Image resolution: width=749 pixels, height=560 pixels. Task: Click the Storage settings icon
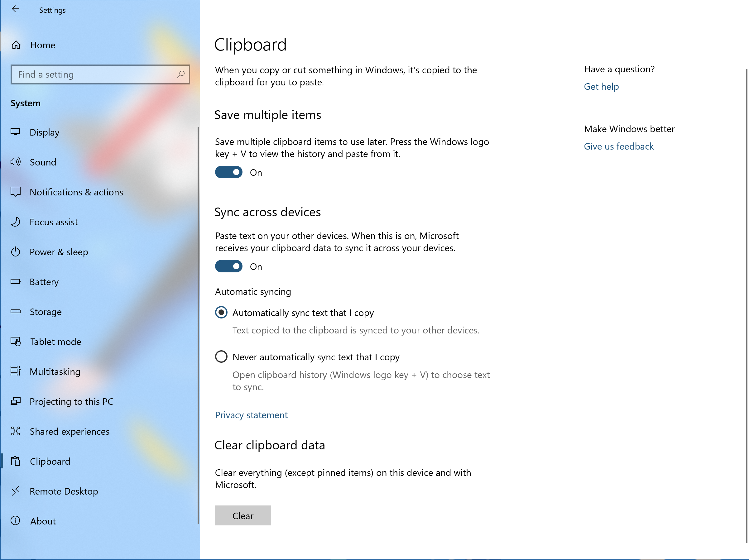pyautogui.click(x=17, y=311)
